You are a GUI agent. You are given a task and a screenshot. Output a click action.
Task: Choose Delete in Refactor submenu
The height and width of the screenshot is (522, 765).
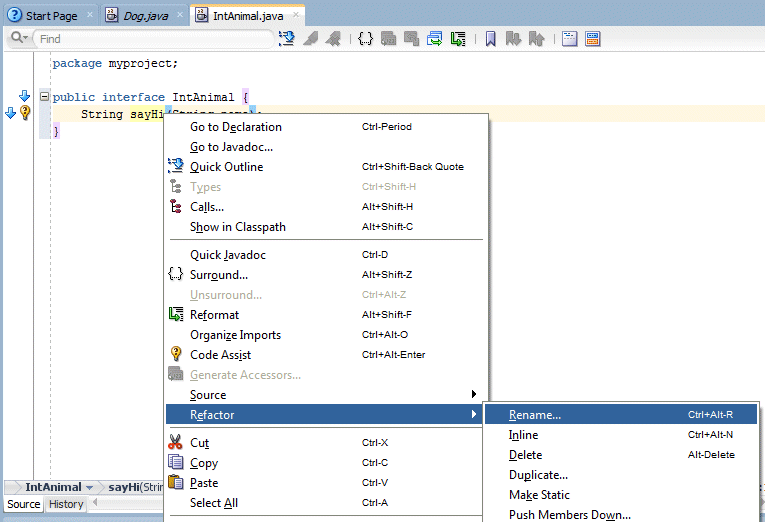[621, 455]
